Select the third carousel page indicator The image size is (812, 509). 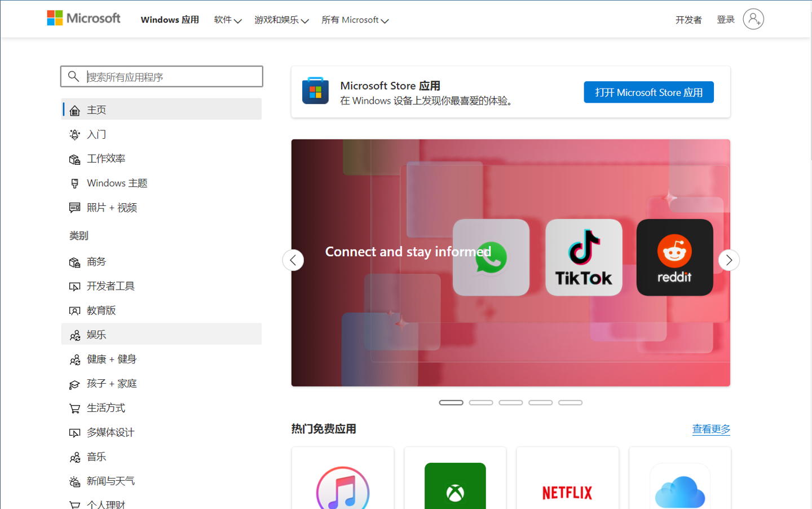[511, 402]
